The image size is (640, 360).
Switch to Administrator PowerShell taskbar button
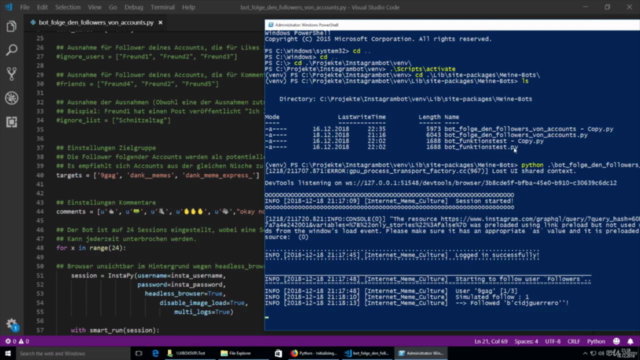click(421, 353)
